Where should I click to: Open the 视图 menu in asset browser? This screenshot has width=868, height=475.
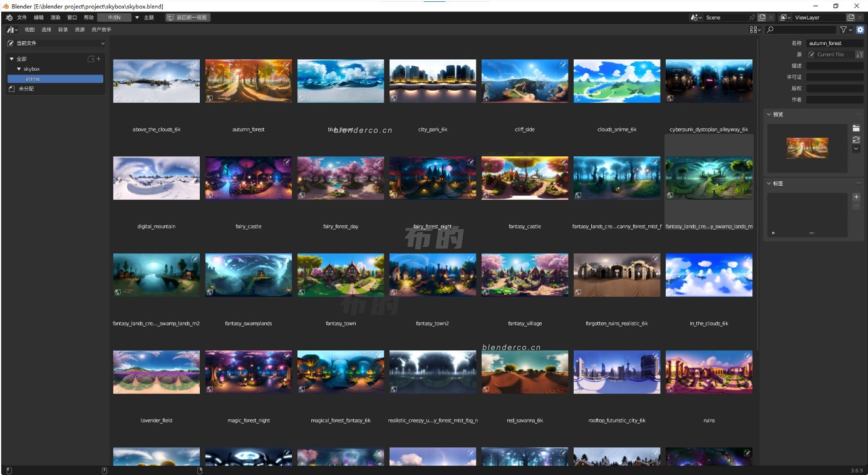[x=29, y=29]
